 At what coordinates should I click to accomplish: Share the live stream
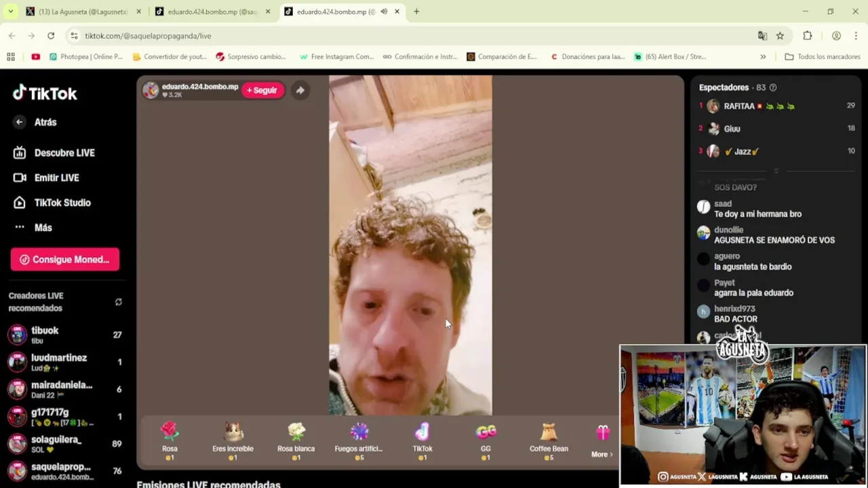[300, 90]
